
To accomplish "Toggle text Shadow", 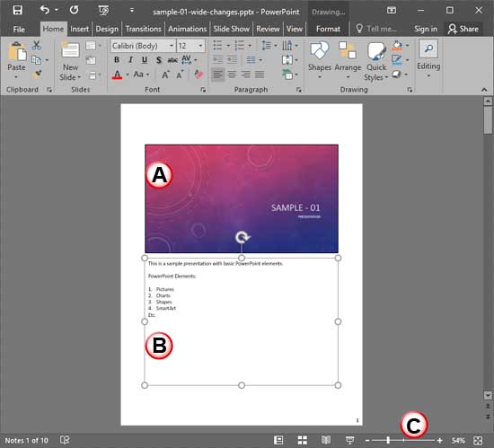I will click(158, 60).
